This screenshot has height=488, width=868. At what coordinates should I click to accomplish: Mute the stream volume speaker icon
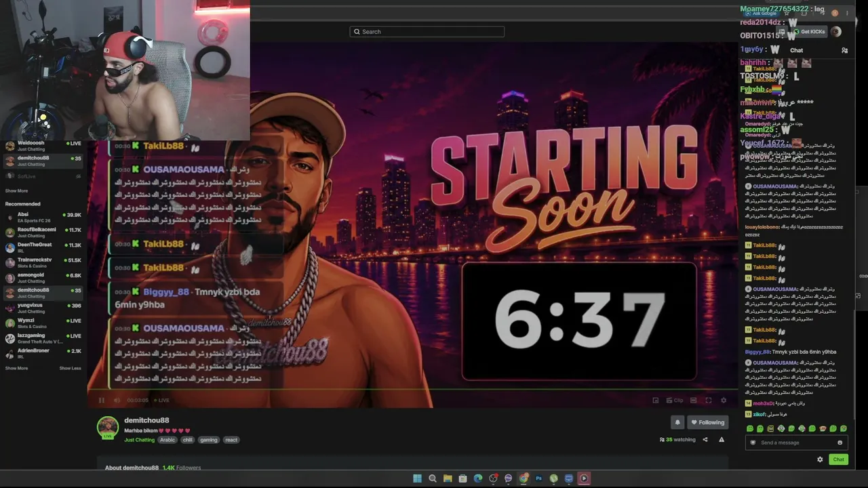117,400
